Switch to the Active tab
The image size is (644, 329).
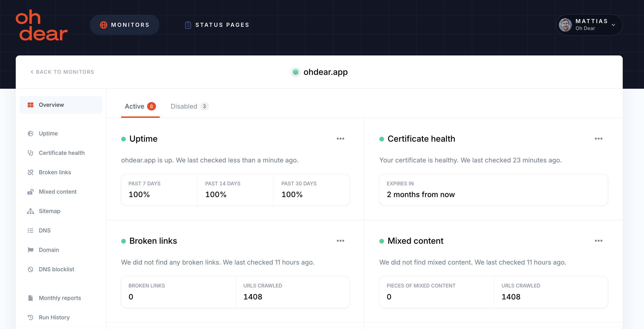[x=140, y=106]
